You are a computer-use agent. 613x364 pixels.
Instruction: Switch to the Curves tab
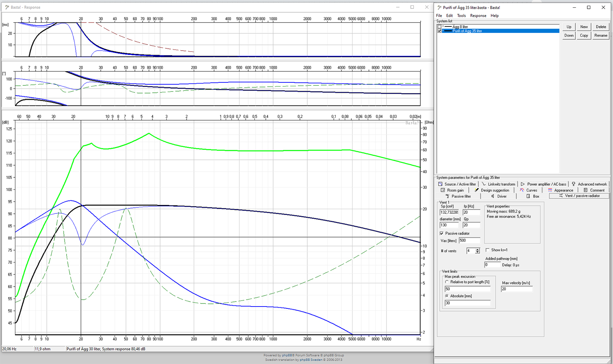coord(528,190)
